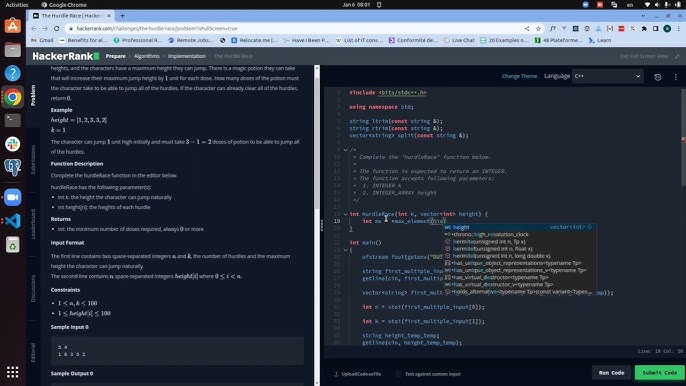Reload the page with browser refresh icon
686x386 pixels.
pos(56,28)
